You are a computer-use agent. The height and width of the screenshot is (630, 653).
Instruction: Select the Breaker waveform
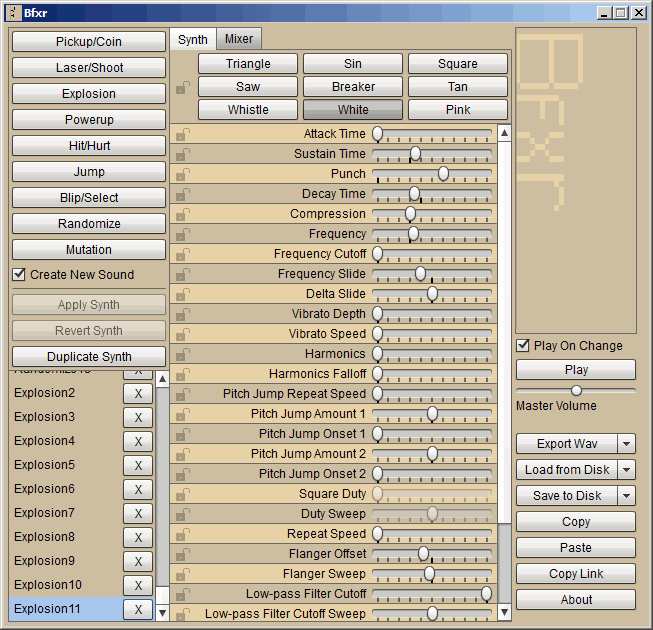coord(353,87)
